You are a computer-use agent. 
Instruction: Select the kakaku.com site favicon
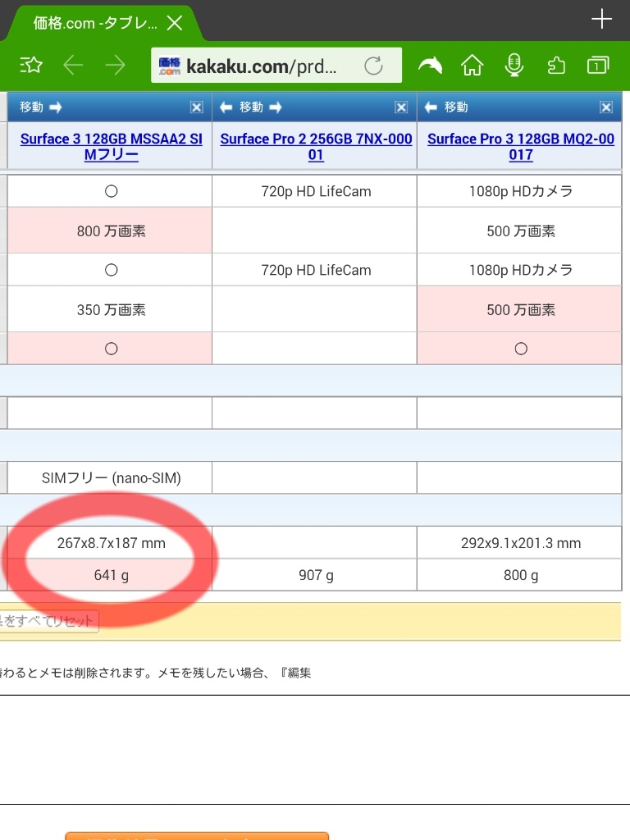[x=169, y=66]
